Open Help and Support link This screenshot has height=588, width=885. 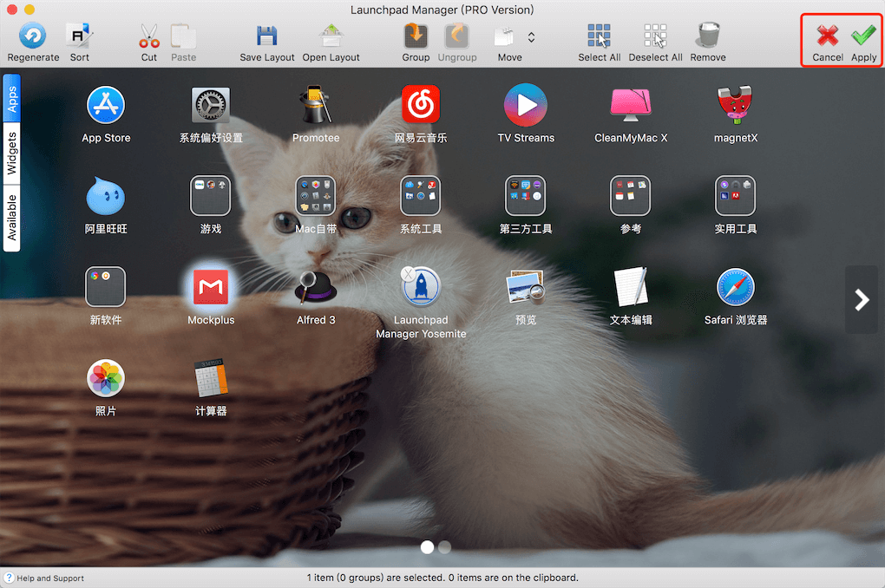pos(44,578)
